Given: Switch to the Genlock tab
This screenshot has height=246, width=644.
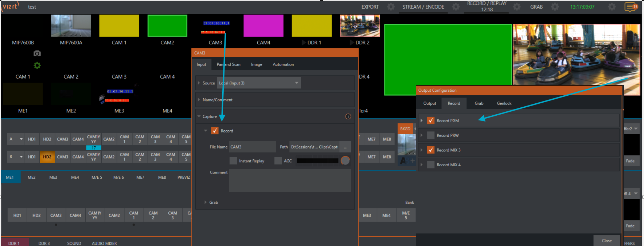Looking at the screenshot, I should coord(504,103).
